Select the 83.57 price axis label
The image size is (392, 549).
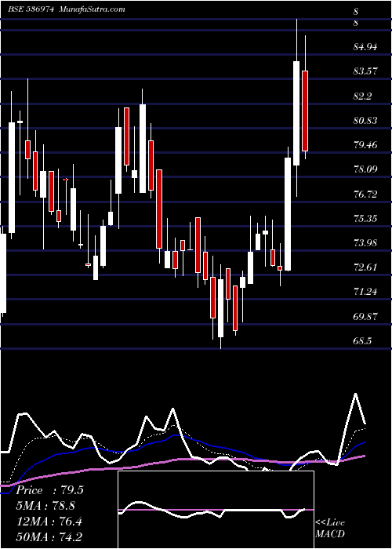pos(365,71)
